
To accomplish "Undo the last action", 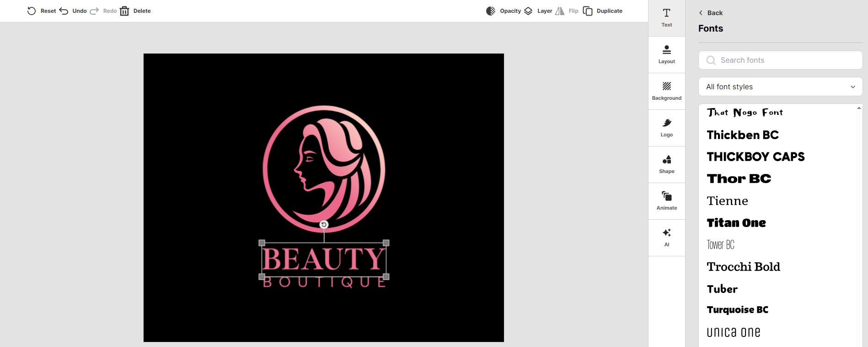I will (73, 11).
